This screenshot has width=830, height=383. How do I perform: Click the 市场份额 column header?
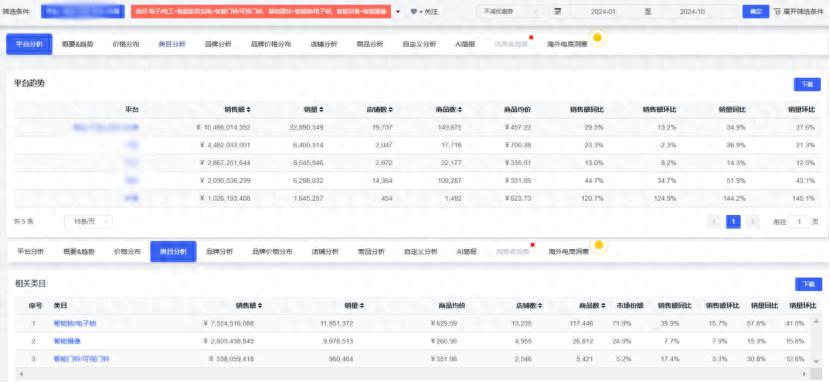630,306
